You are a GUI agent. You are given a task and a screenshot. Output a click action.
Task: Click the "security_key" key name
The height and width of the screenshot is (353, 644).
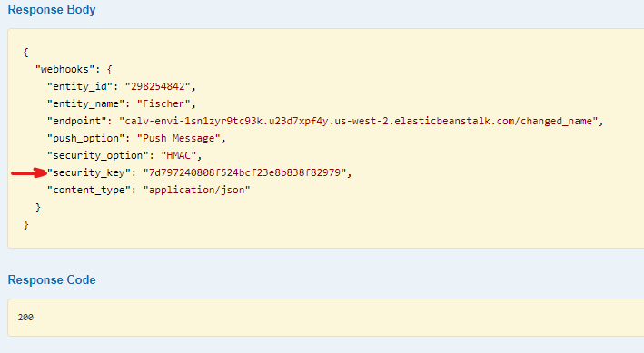pos(89,172)
